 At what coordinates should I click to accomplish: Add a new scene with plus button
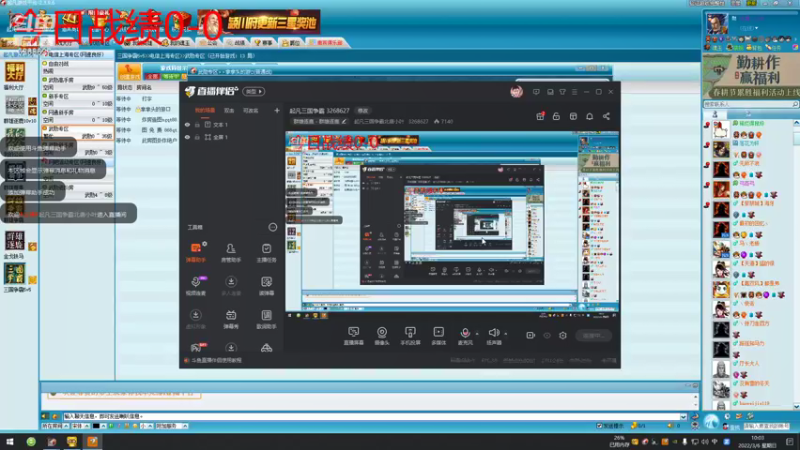pyautogui.click(x=277, y=110)
